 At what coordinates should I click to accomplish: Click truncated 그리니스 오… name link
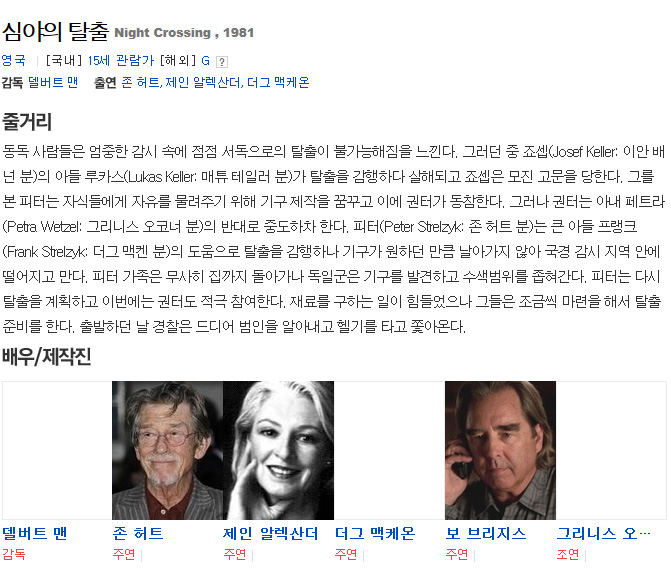603,534
